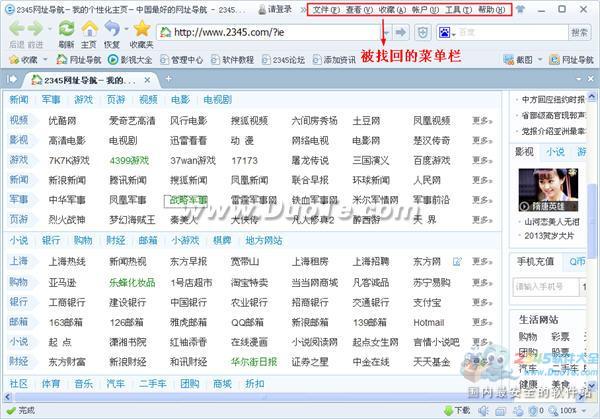Click the Baidu search input field
Image resolution: width=600 pixels, height=419 pixels.
coord(513,33)
